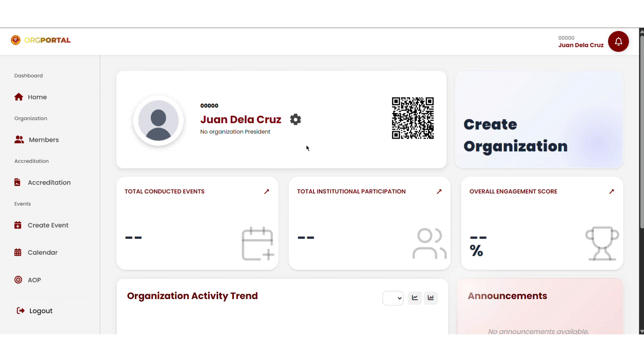Open Calendar from sidebar
Viewport: 644px width, 362px height.
[43, 252]
